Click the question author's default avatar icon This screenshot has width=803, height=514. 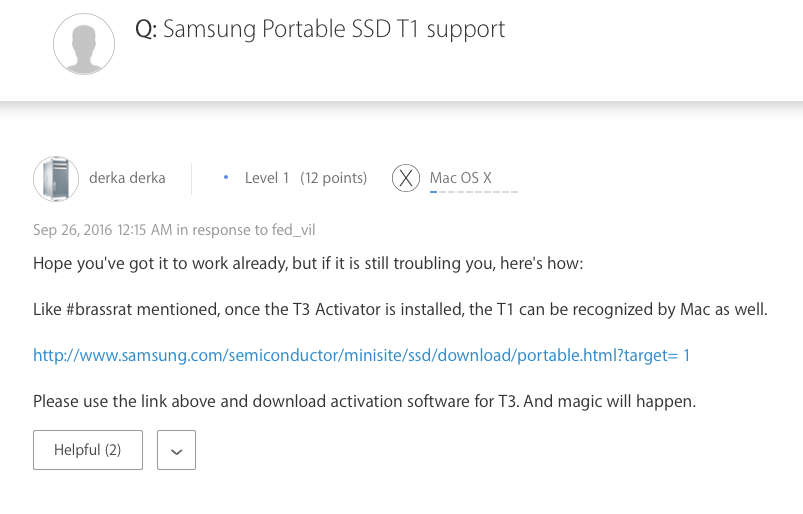click(x=84, y=43)
